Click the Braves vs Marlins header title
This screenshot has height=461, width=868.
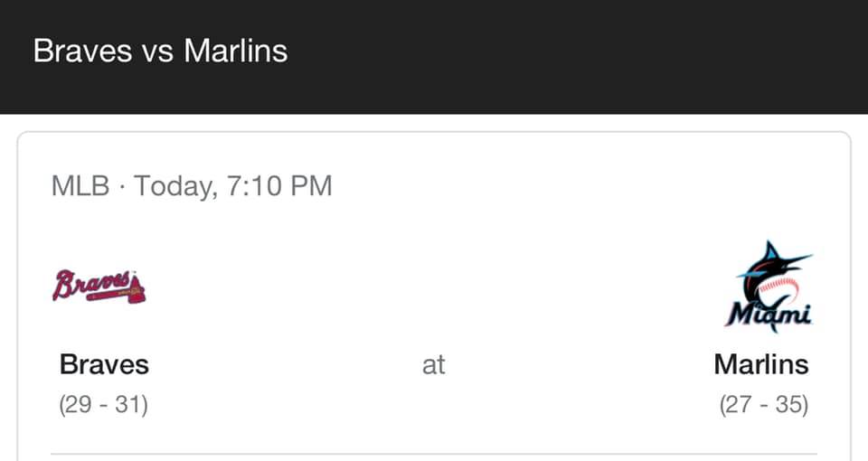click(161, 51)
